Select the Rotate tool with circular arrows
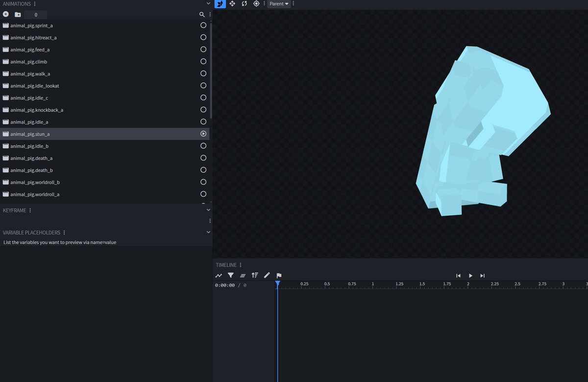Screen dimensions: 588x382 click(244, 4)
